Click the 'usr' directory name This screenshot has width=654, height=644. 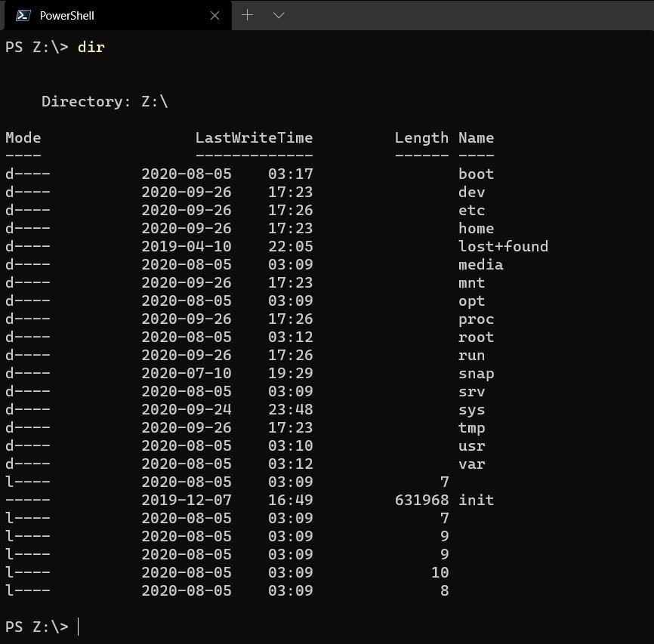471,445
